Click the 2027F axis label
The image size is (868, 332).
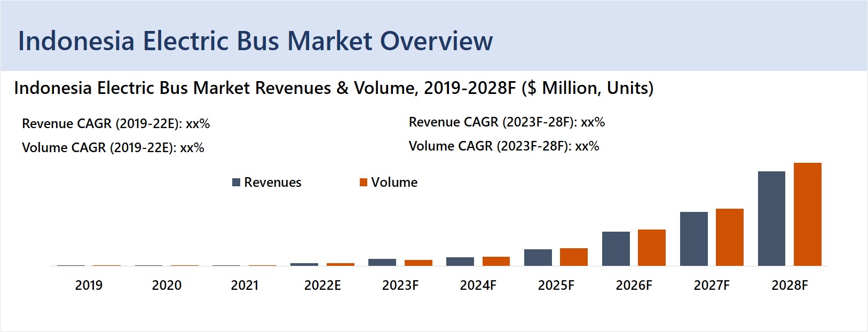pos(712,286)
